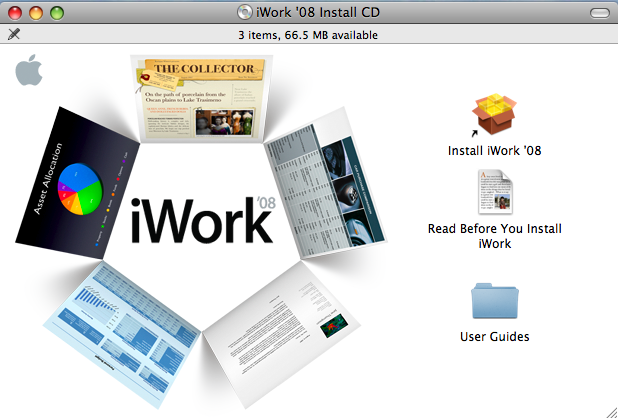
Task: Open the Install iWork '08 package icon
Action: pyautogui.click(x=494, y=114)
